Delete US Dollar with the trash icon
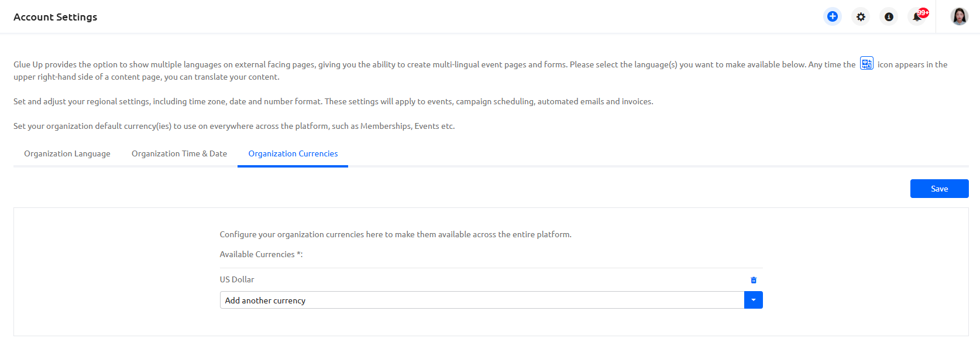Viewport: 980px width, 345px height. click(754, 280)
